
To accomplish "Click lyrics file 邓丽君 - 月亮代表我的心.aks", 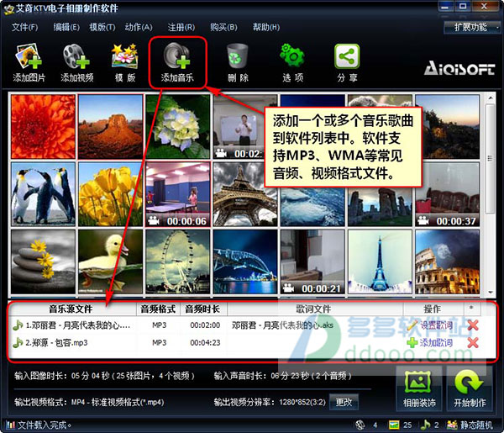I will pos(282,325).
